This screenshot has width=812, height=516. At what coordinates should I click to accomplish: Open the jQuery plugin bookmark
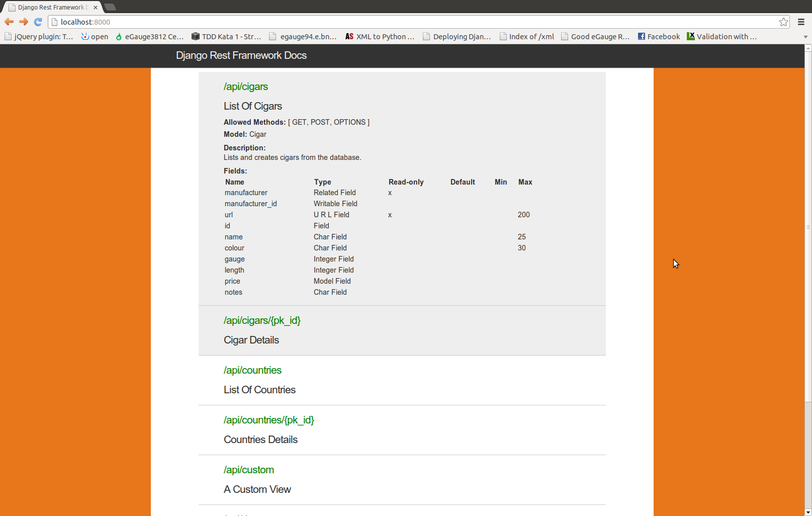tap(39, 37)
